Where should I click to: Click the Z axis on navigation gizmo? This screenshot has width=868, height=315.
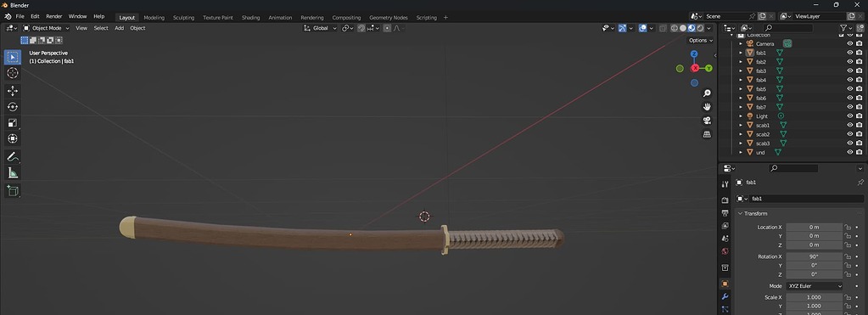point(694,54)
